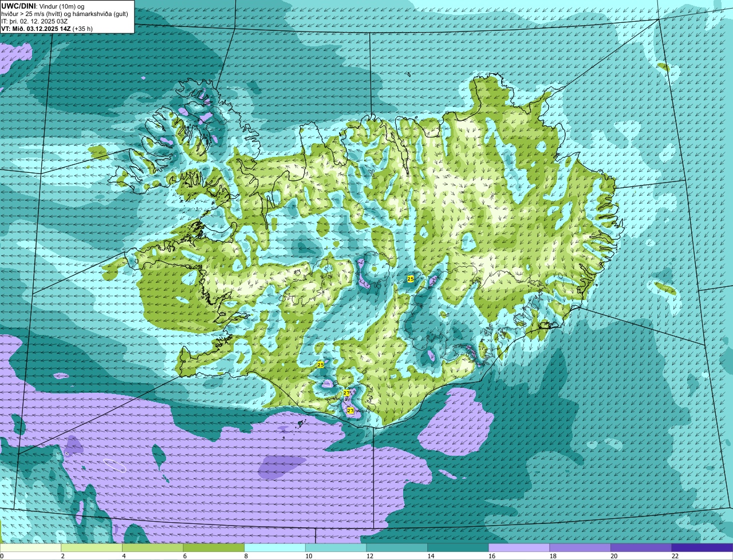Image resolution: width=733 pixels, height=560 pixels.
Task: Click the 2–4 m/s light yellow-green swatch
Action: (92, 547)
